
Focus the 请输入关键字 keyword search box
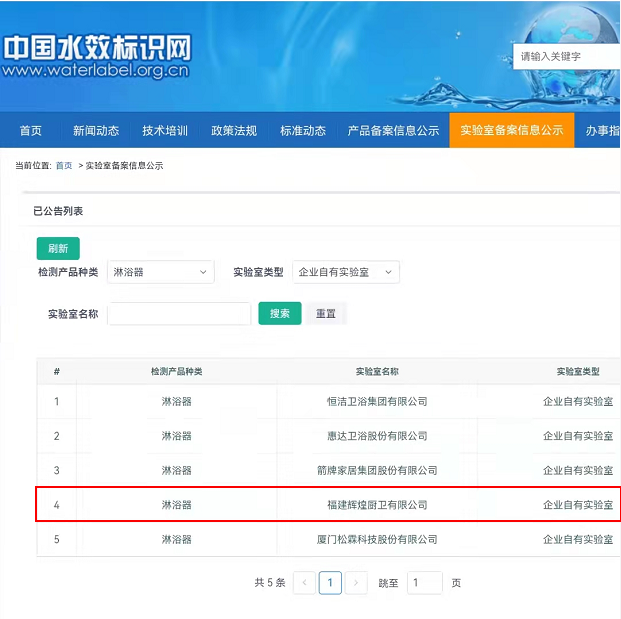[567, 57]
